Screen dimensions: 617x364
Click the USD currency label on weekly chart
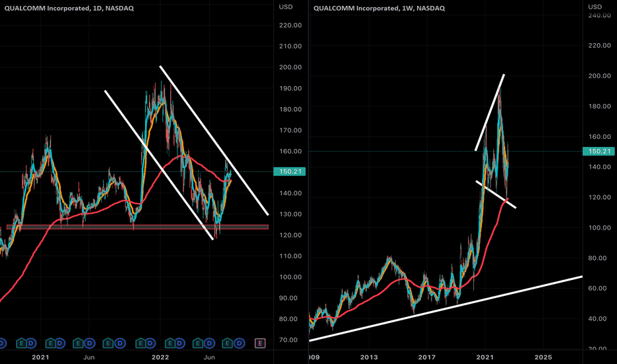[x=594, y=7]
